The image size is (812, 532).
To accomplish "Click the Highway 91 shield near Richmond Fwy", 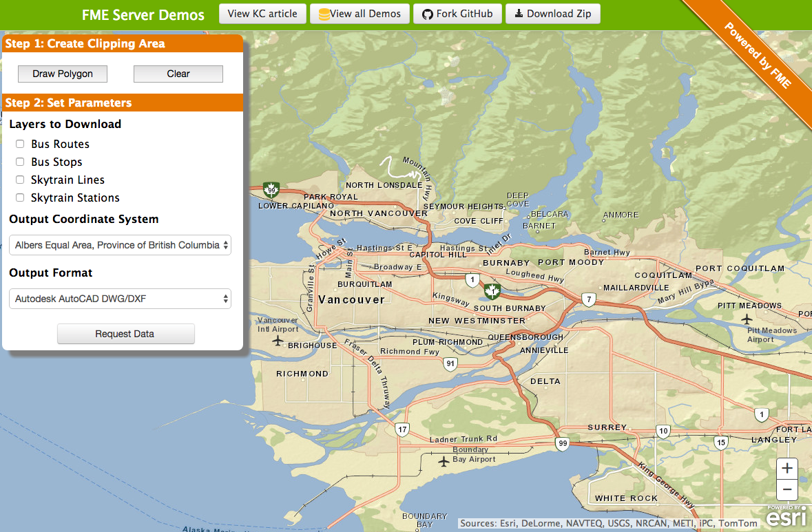I will click(450, 363).
